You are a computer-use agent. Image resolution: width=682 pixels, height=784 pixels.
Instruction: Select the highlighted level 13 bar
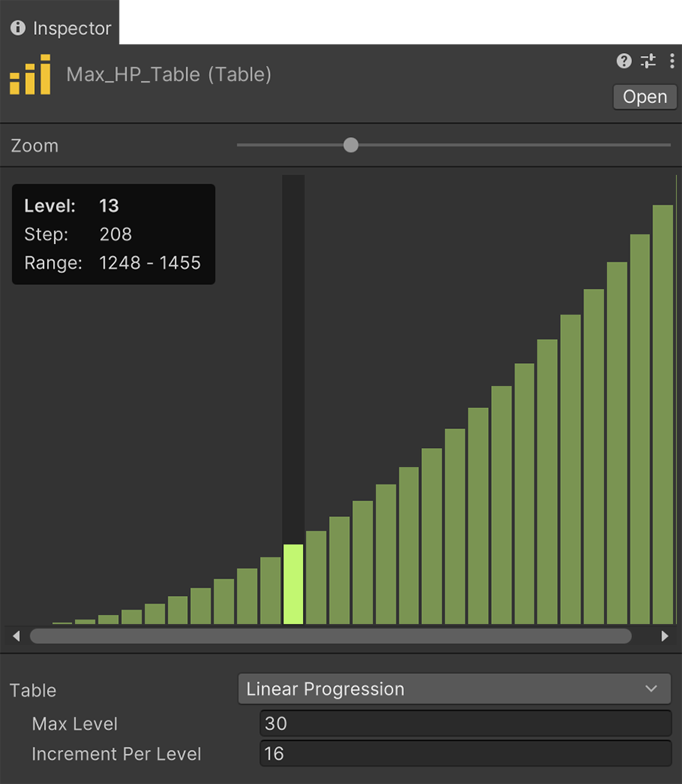pyautogui.click(x=293, y=584)
